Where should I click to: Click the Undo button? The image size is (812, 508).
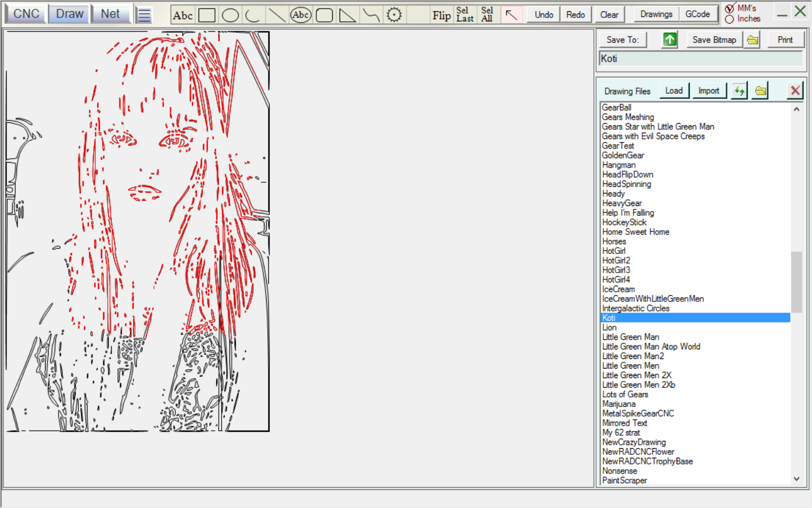[x=544, y=15]
